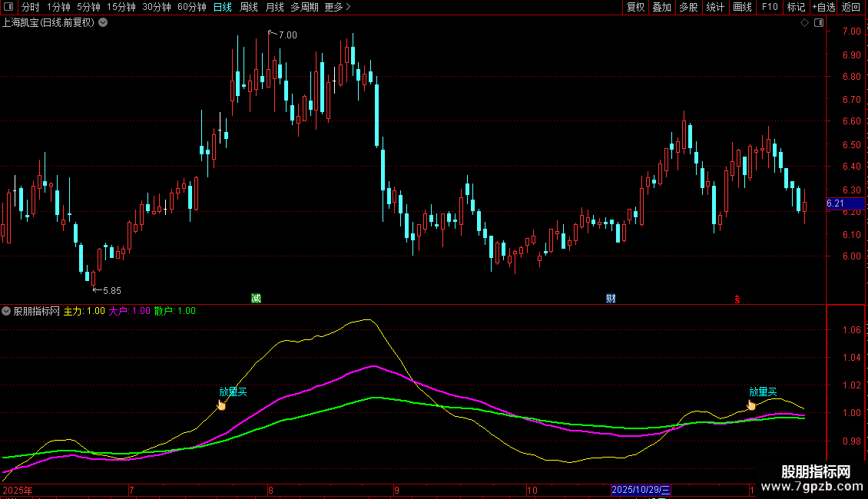Toggle 叠加 overlay option

(661, 7)
